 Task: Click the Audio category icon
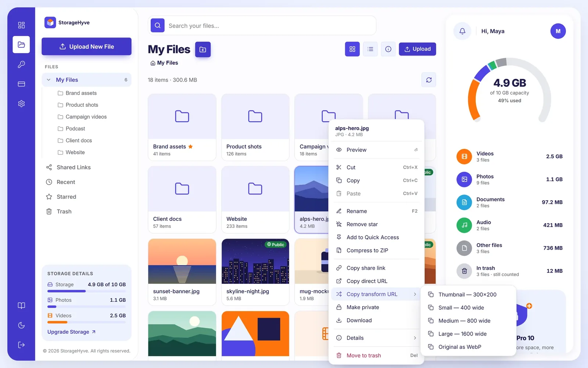[464, 225]
